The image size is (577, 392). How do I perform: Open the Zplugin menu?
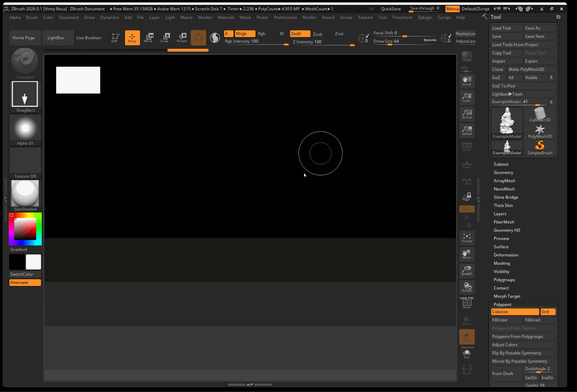click(425, 17)
